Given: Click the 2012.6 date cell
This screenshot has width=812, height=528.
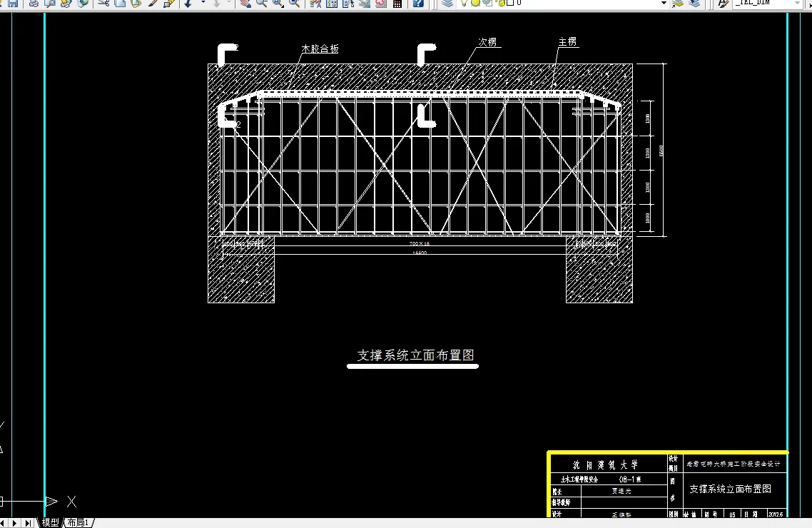Looking at the screenshot, I should tap(775, 514).
